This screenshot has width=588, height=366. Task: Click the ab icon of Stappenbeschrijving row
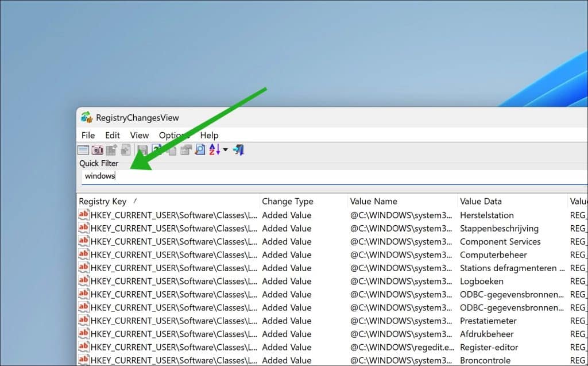click(83, 228)
